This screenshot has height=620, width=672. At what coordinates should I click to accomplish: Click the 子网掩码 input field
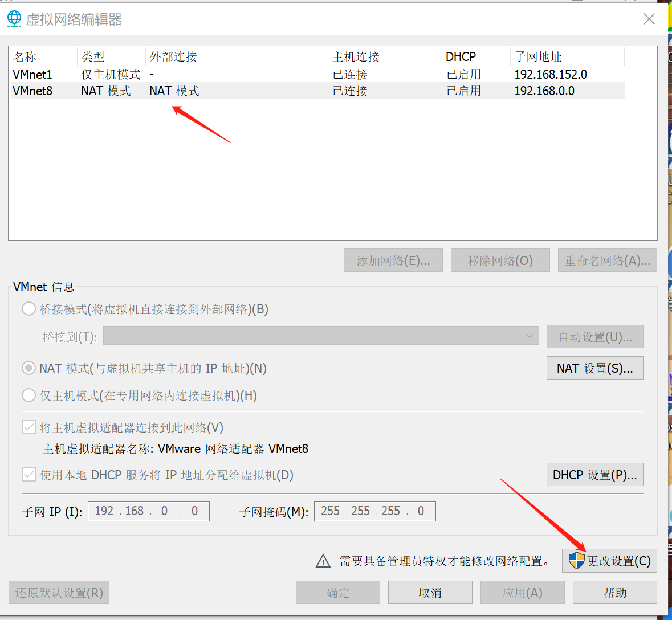point(375,511)
